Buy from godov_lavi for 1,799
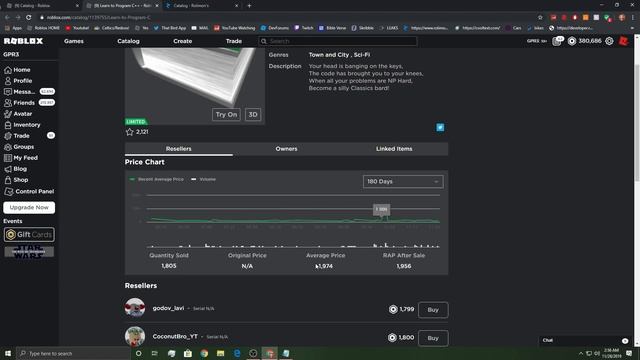 point(433,310)
